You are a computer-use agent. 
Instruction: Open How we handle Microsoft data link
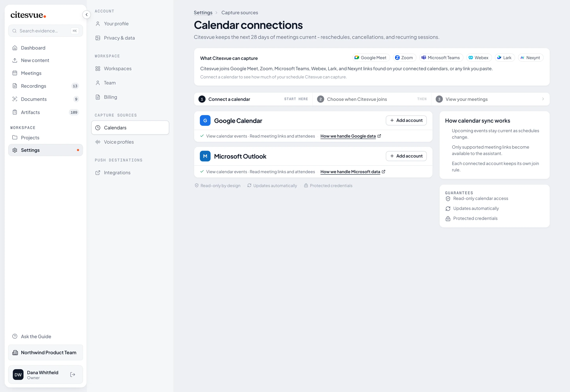[353, 172]
